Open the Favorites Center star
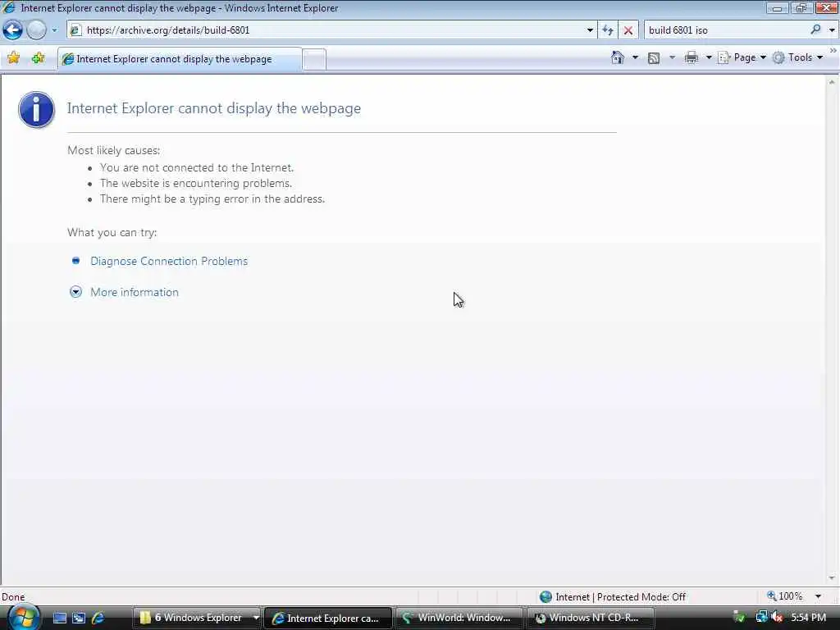Screen dimensions: 840x630 pyautogui.click(x=14, y=58)
